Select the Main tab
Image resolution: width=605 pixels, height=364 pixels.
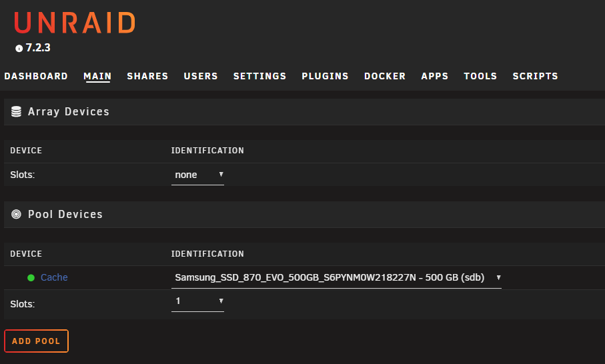pos(97,76)
